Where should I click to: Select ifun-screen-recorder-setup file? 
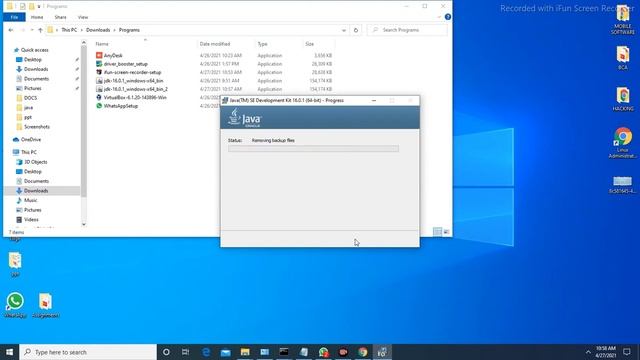coord(129,72)
